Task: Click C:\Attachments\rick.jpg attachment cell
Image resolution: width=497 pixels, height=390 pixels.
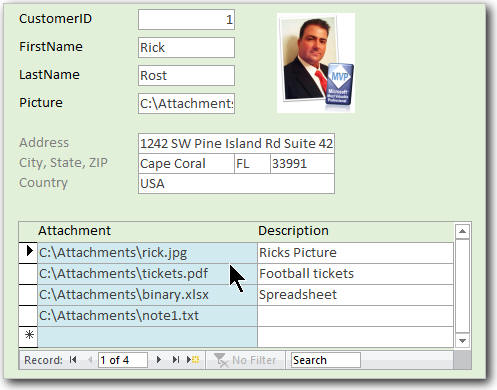Action: click(147, 253)
